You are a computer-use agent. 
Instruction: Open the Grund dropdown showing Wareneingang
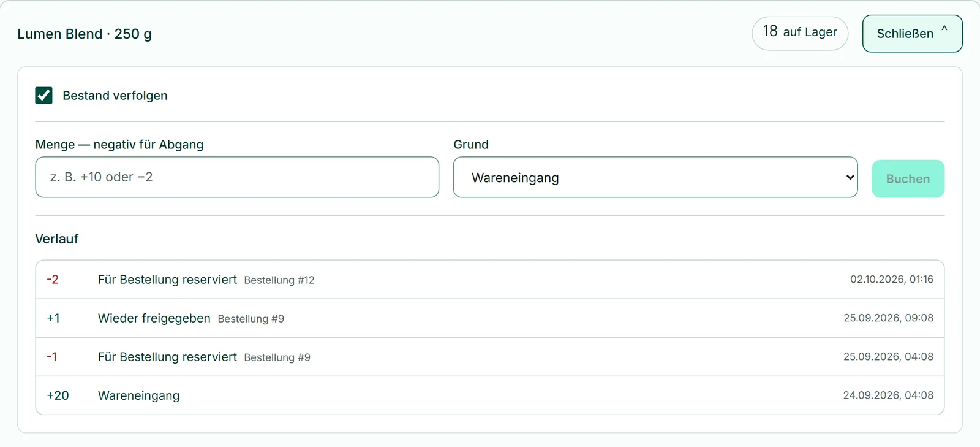coord(655,177)
